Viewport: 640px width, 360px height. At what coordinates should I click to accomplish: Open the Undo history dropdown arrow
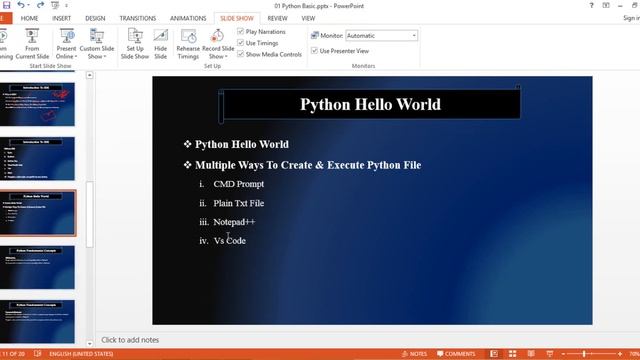click(x=28, y=5)
